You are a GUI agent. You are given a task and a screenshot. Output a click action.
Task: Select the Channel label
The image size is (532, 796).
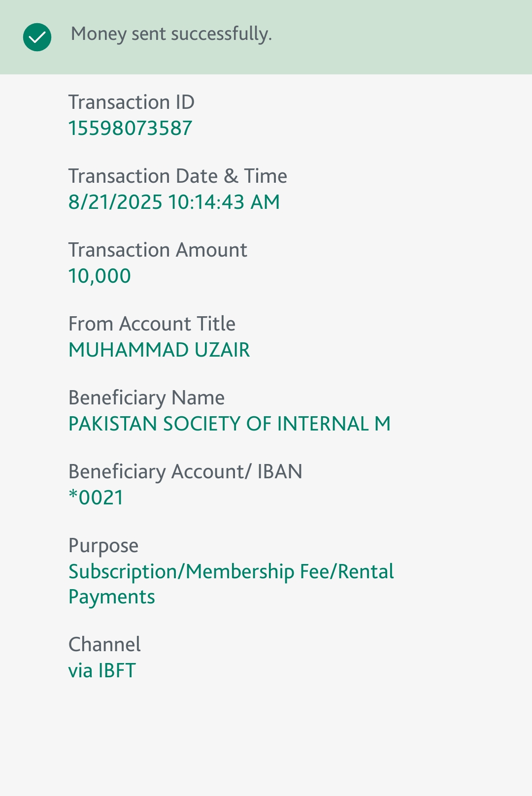point(104,644)
